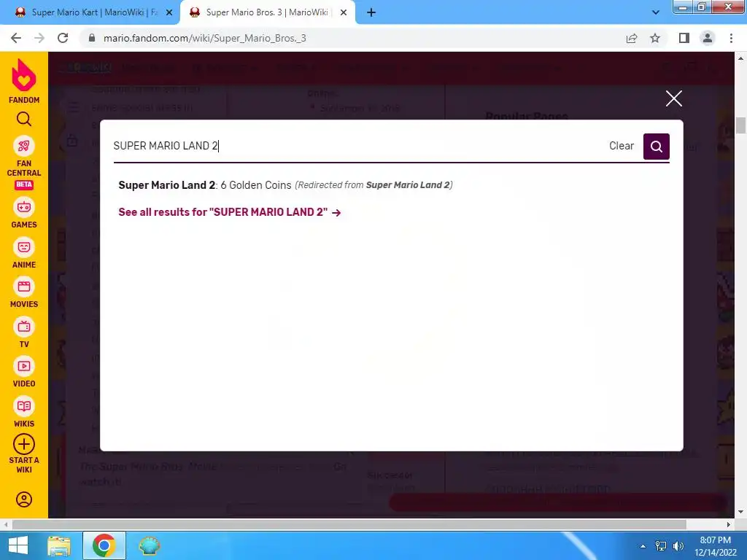
Task: Click the Chrome taskbar icon
Action: (x=104, y=545)
